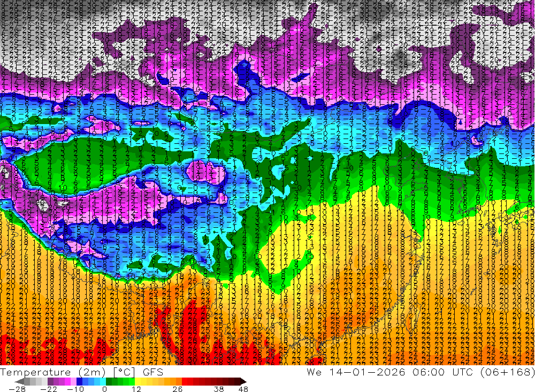Click the "0" legend value
This screenshot has height=392, width=535.
pos(104,389)
